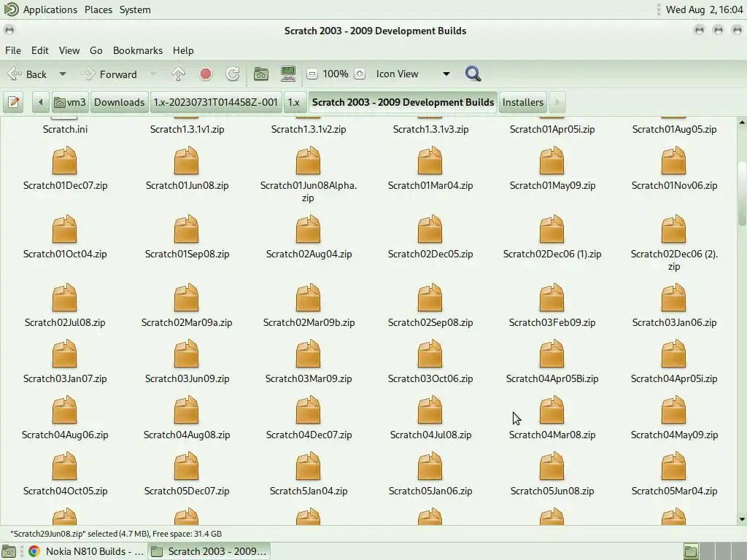Click the Reload icon in toolbar
Viewport: 747px width, 560px height.
[x=233, y=74]
